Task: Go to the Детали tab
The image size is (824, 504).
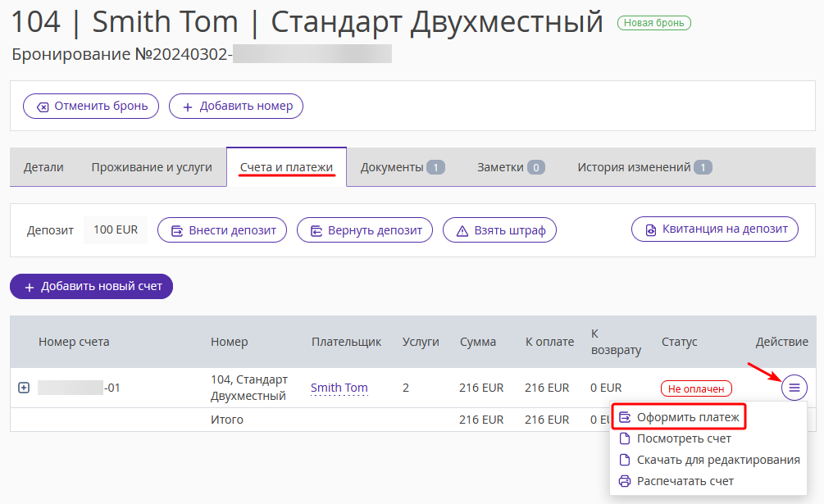Action: pos(43,167)
